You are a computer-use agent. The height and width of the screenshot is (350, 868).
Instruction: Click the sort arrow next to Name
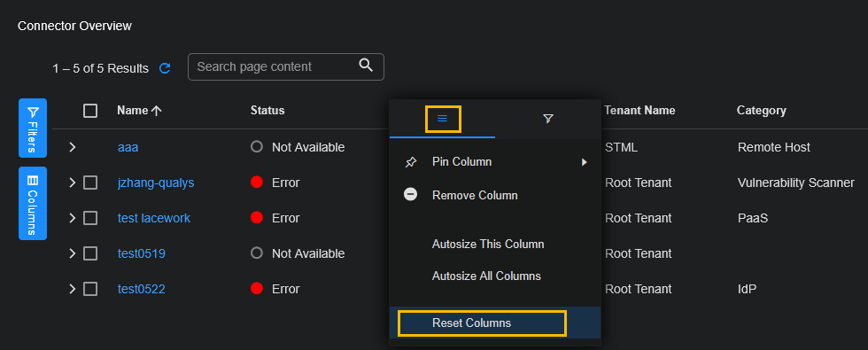coord(157,111)
